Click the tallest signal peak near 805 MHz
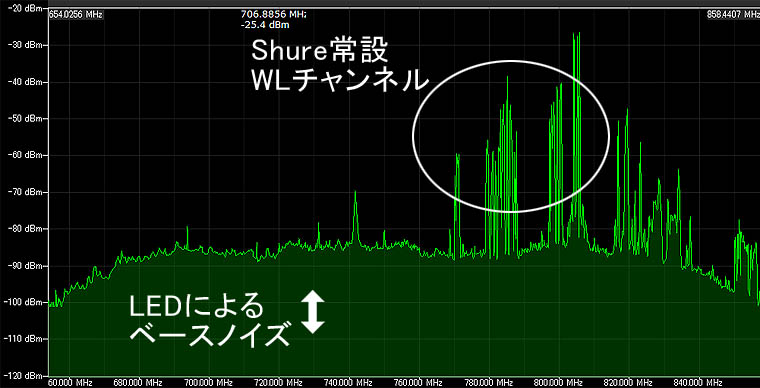Screen dimensions: 760x388 point(576,35)
